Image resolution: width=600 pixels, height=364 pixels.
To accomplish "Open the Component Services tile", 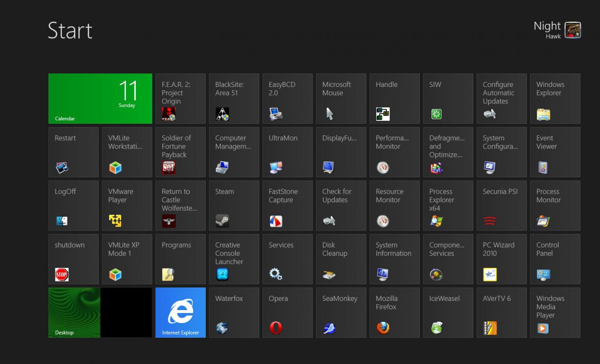I will [x=448, y=259].
